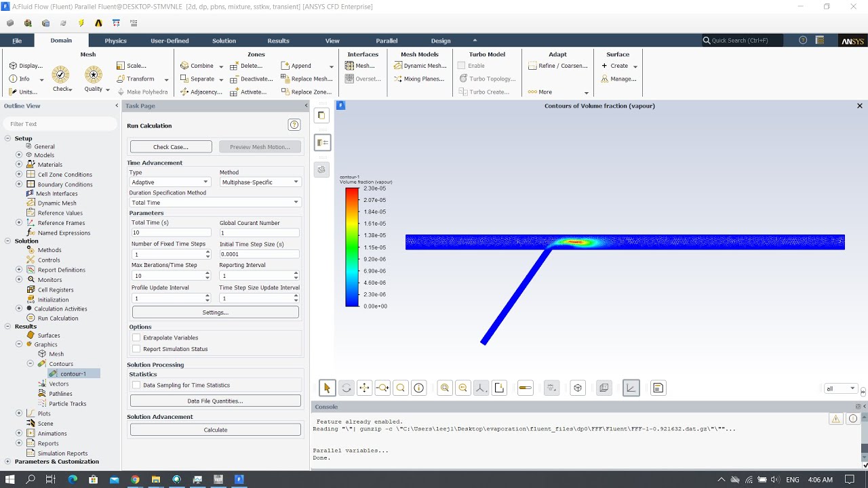Expand the Models tree node

click(x=19, y=155)
